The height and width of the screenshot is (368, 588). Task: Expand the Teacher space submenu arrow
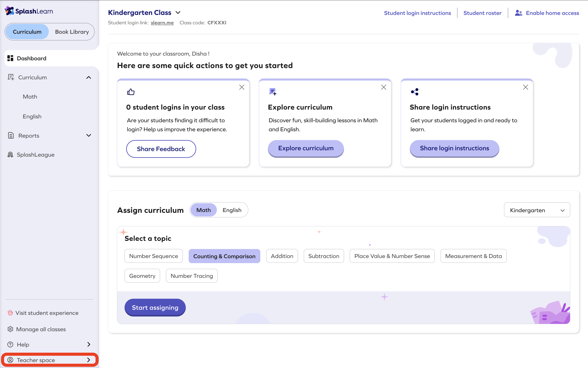pos(89,360)
